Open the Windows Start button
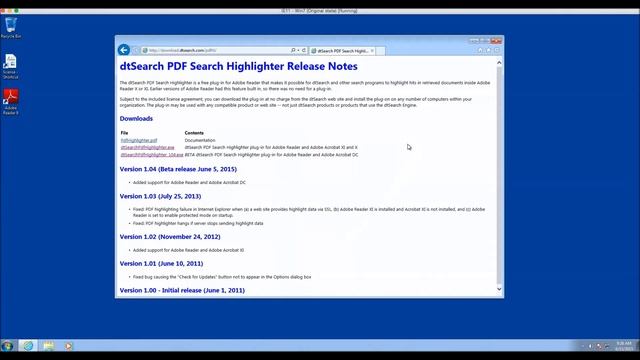 7,346
